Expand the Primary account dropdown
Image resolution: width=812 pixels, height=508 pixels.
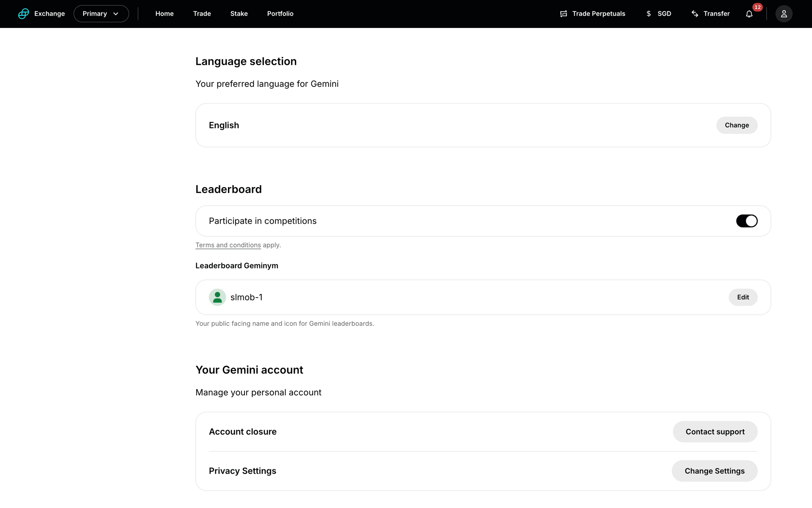click(101, 14)
